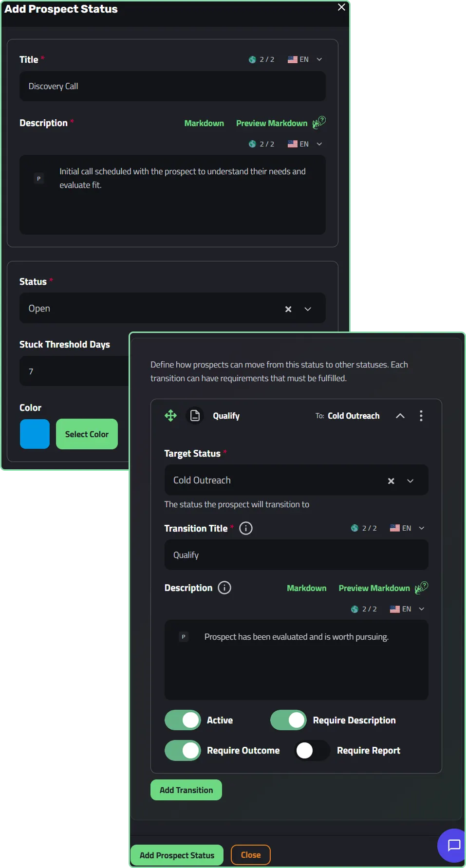466x868 pixels.
Task: Clear the Open status selection
Action: click(288, 309)
